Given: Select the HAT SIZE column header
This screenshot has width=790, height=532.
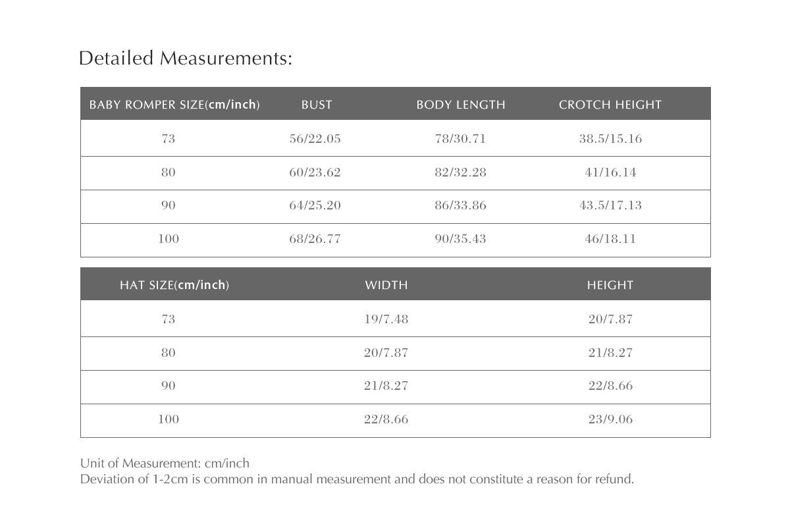Looking at the screenshot, I should [x=174, y=285].
